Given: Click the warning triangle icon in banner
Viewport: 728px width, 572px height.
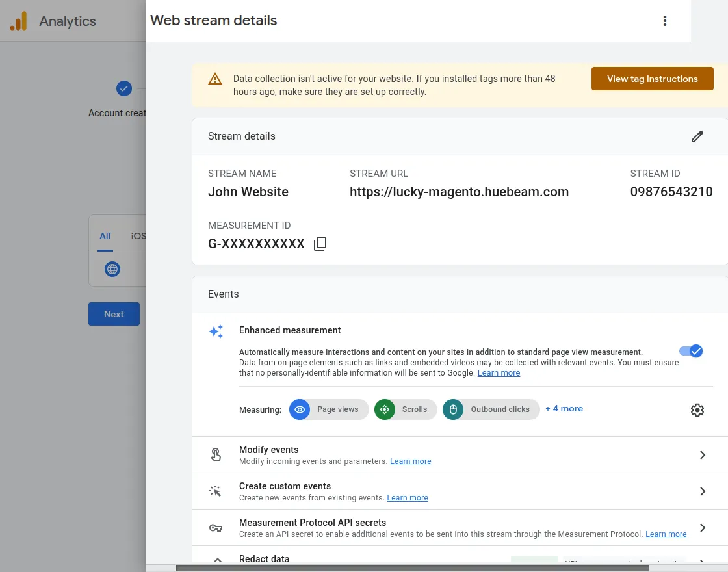Looking at the screenshot, I should 215,79.
